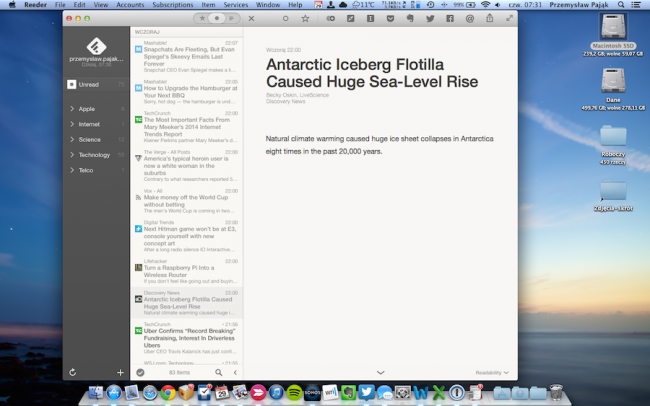Image resolution: width=650 pixels, height=406 pixels.
Task: Launch Google Chrome from the Dock
Action: pos(168,392)
